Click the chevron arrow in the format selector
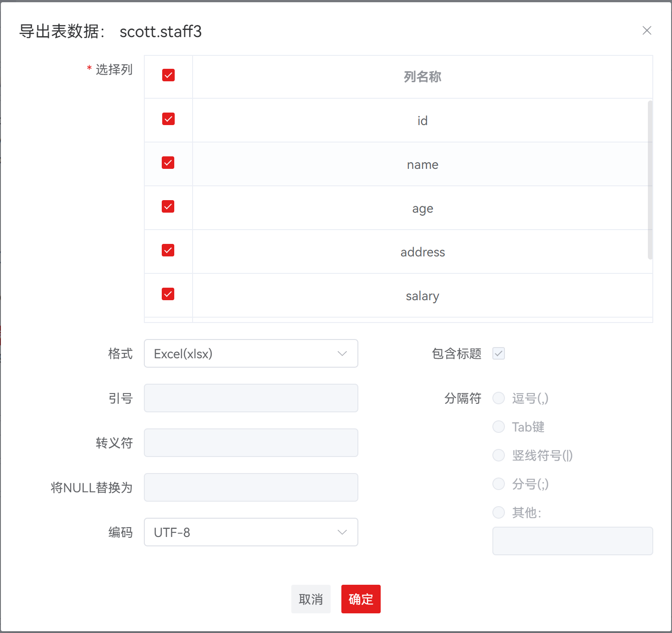The image size is (672, 633). pos(342,353)
